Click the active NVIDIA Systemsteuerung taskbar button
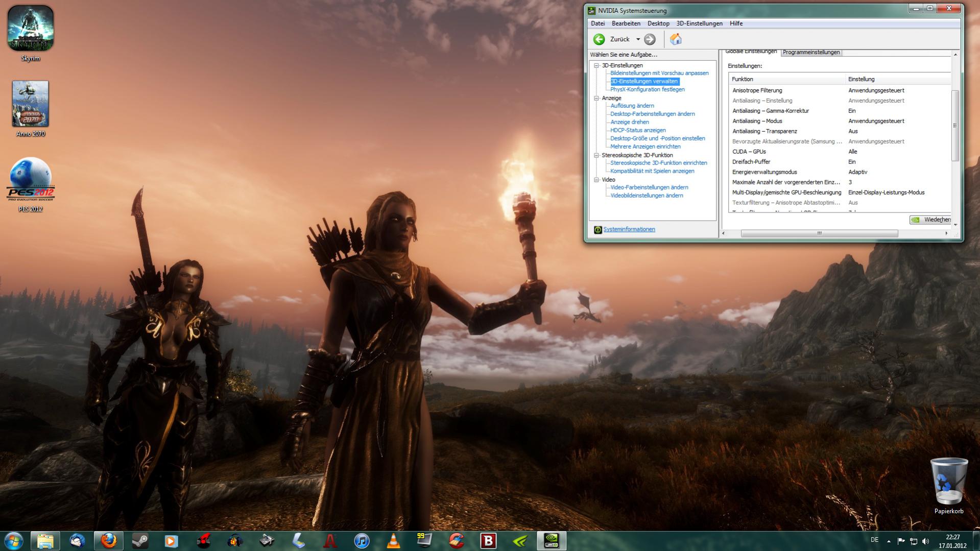 pos(552,541)
